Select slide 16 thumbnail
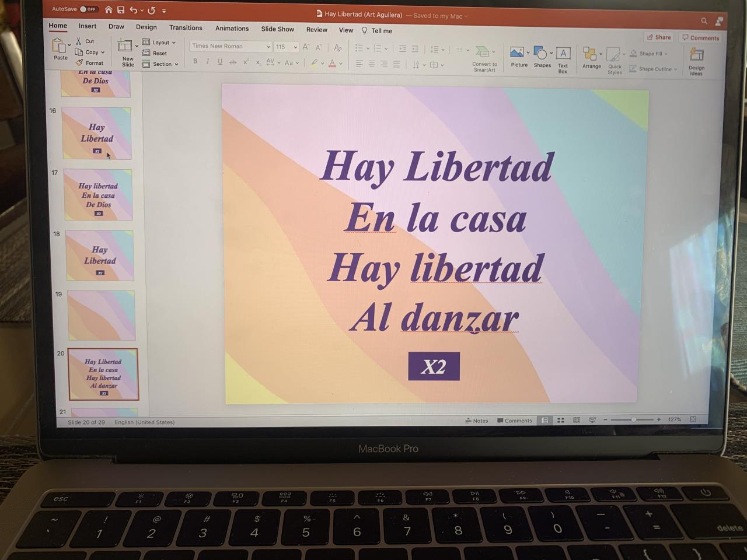Image resolution: width=747 pixels, height=560 pixels. click(x=97, y=133)
